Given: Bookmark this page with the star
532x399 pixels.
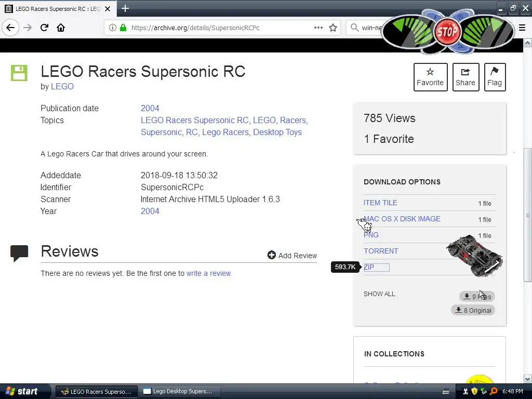Looking at the screenshot, I should (333, 28).
